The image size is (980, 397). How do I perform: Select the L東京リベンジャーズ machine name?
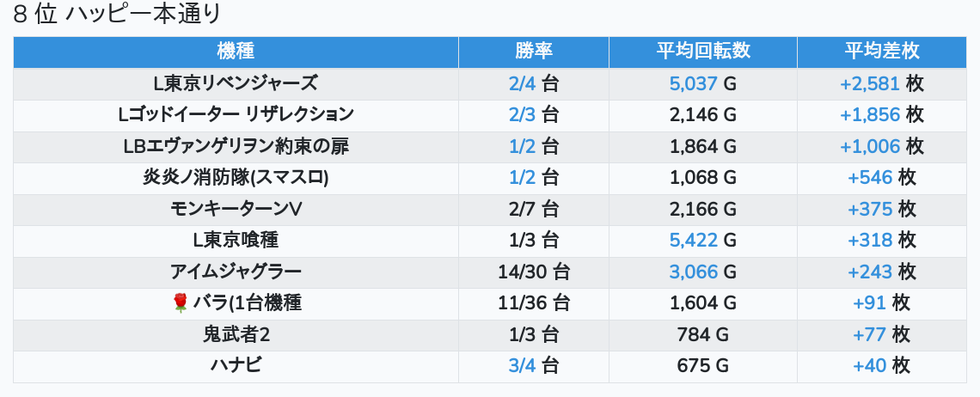236,83
